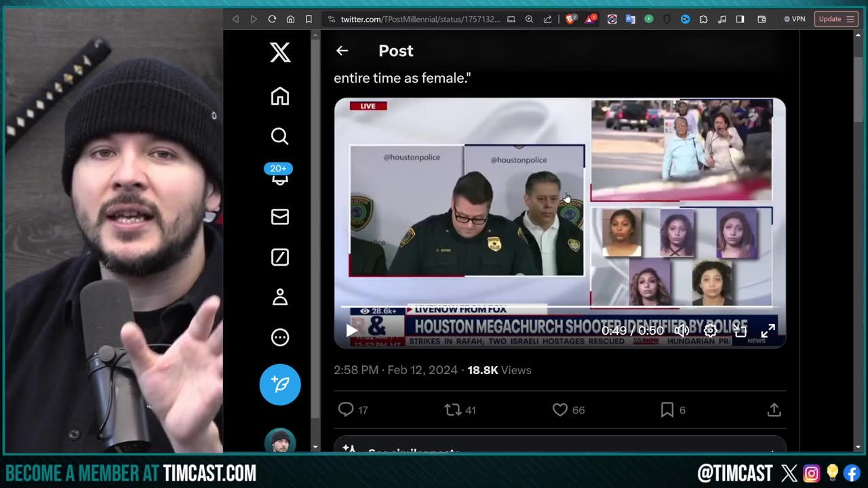Go to Home in X sidebar
868x488 pixels.
click(280, 96)
